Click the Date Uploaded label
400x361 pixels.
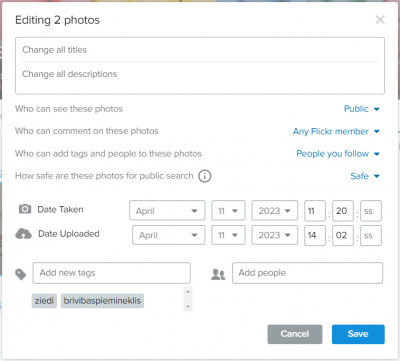[69, 234]
